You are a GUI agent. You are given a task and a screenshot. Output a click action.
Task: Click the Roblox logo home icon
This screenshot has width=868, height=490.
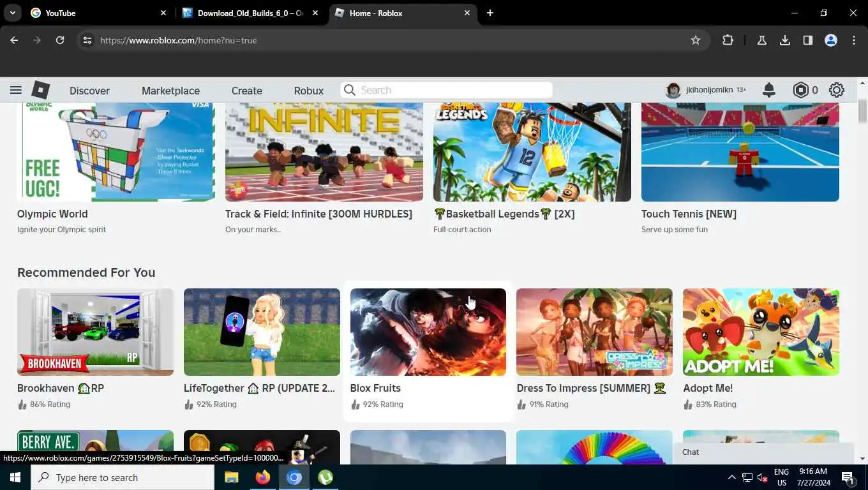[41, 90]
